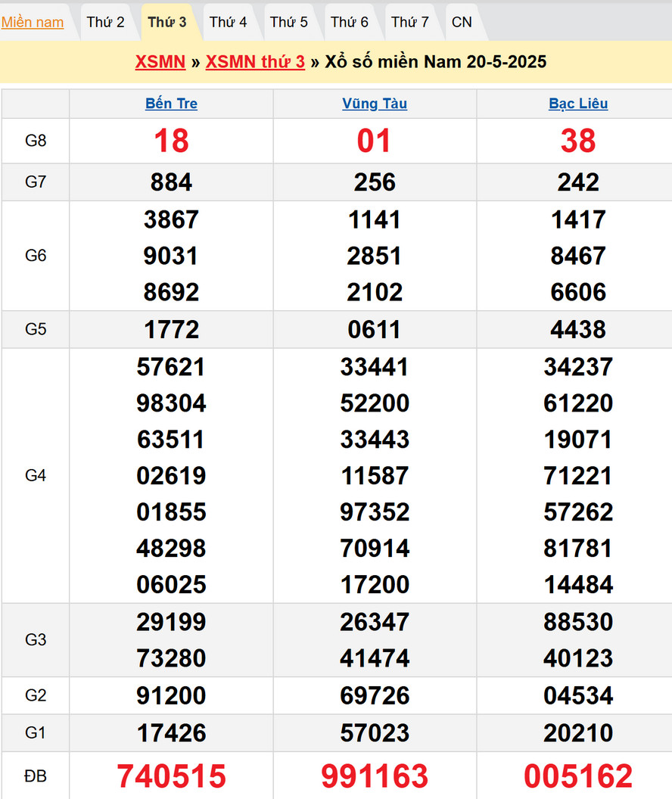Open the Thứ 5 tab

[x=288, y=22]
